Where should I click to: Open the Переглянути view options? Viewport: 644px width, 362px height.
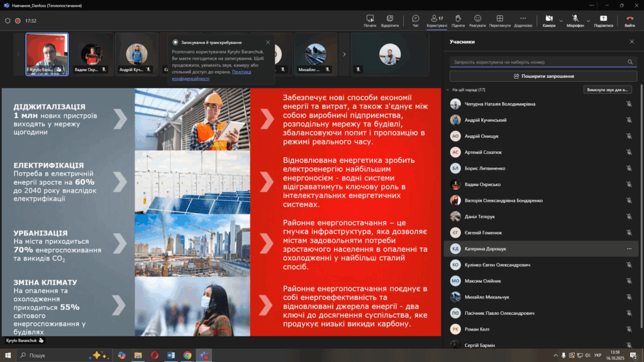500,20
